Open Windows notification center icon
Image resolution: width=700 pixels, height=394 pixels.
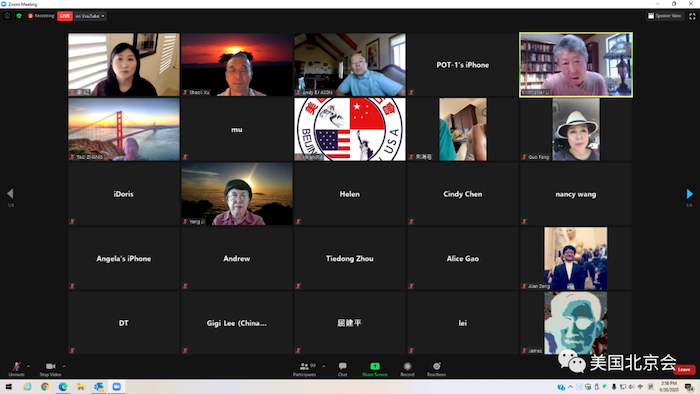coord(689,387)
